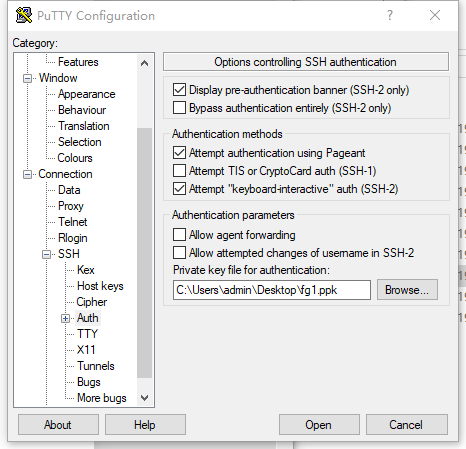Expand the Auth tree node
The image size is (466, 449).
point(65,318)
